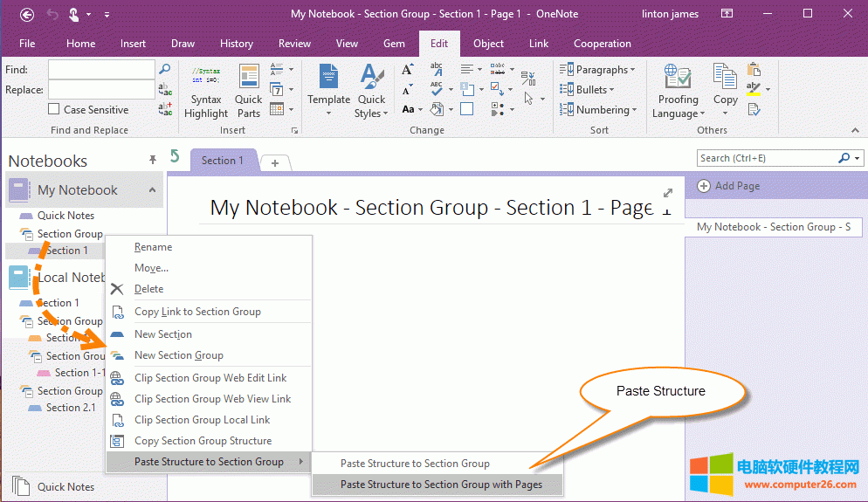The image size is (868, 502).
Task: Click the pin icon beside Notebooks
Action: (x=153, y=160)
